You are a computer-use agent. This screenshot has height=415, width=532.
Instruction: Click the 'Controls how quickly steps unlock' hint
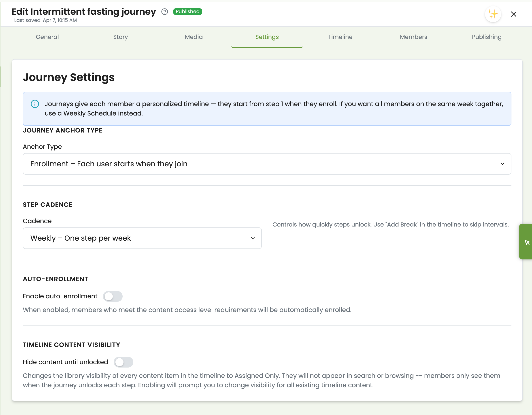[x=390, y=225]
